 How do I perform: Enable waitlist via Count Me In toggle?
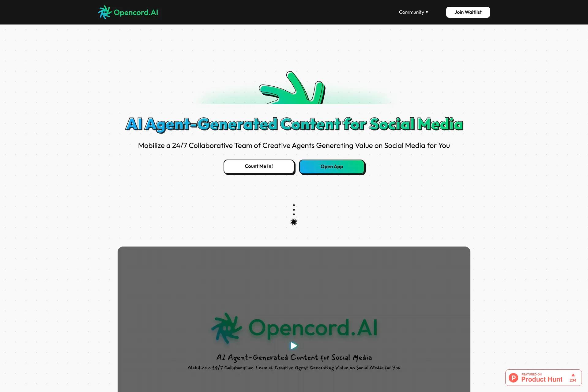tap(258, 166)
